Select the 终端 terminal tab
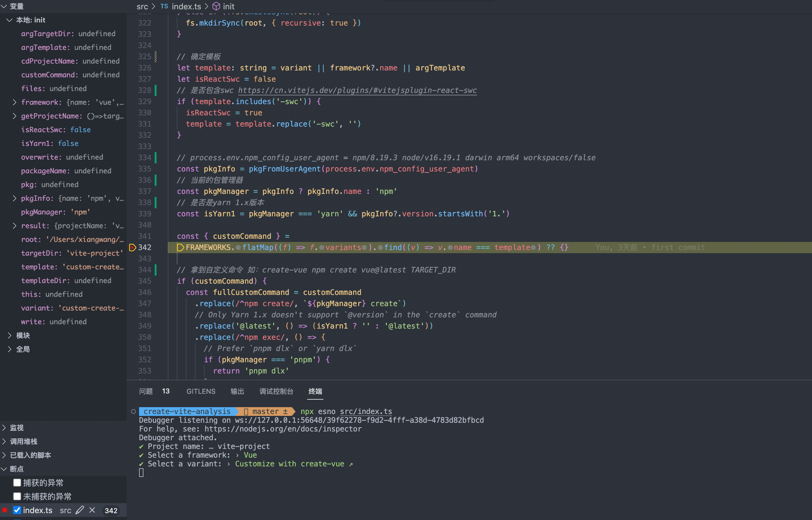This screenshot has width=812, height=520. 316,391
